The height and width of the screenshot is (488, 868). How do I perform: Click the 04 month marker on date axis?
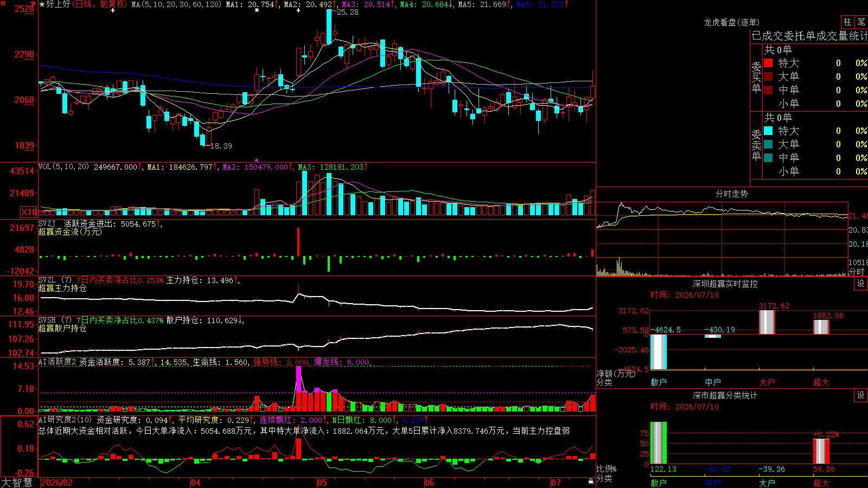pos(196,483)
